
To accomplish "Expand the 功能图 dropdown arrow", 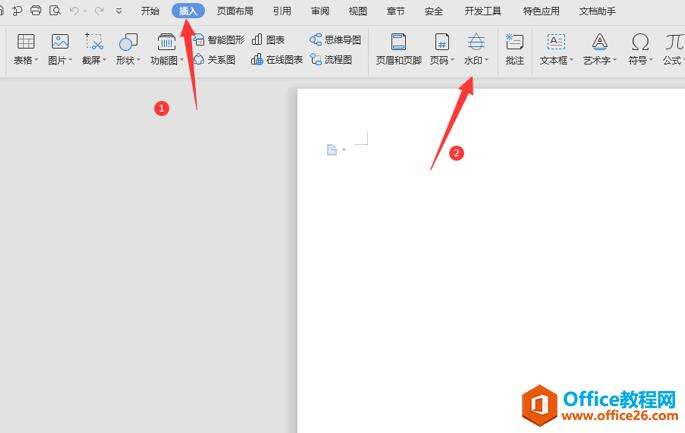I will 182,60.
